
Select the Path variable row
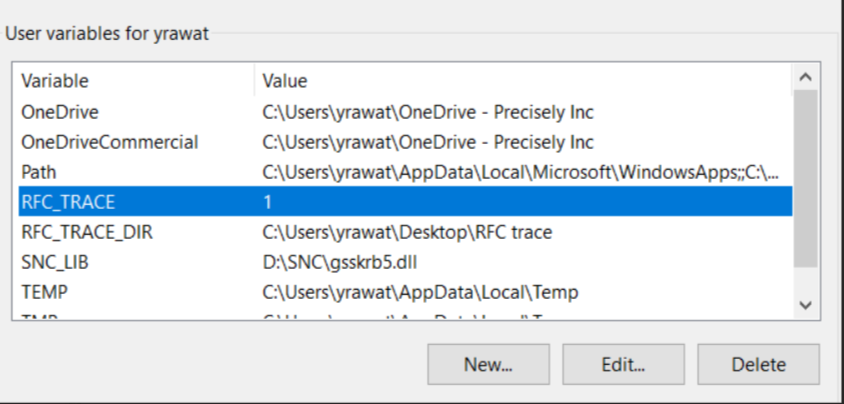click(x=38, y=172)
